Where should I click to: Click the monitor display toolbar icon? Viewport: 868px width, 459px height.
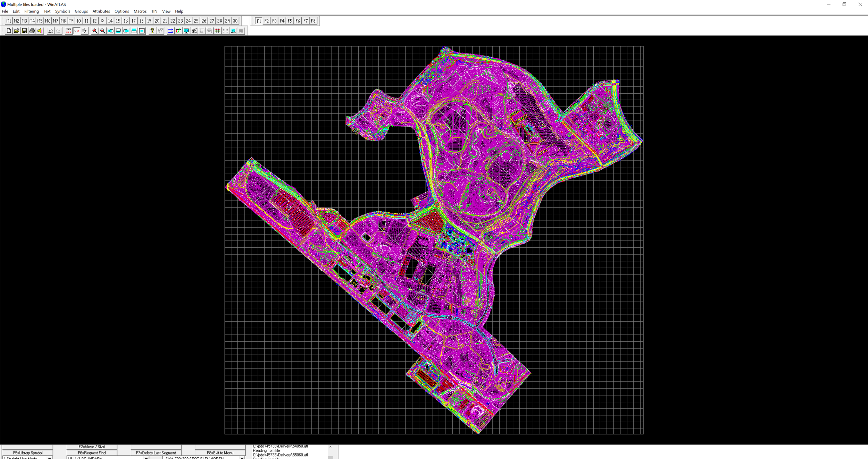(186, 31)
